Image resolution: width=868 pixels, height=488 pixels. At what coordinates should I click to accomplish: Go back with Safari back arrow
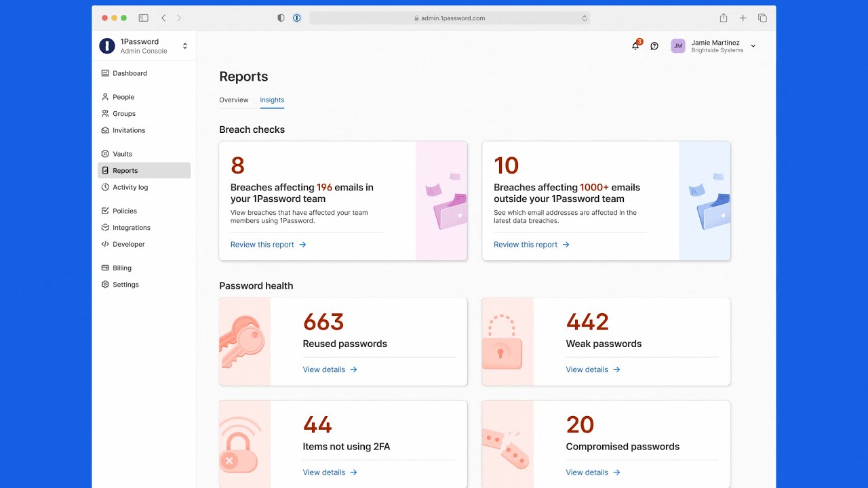coord(163,18)
